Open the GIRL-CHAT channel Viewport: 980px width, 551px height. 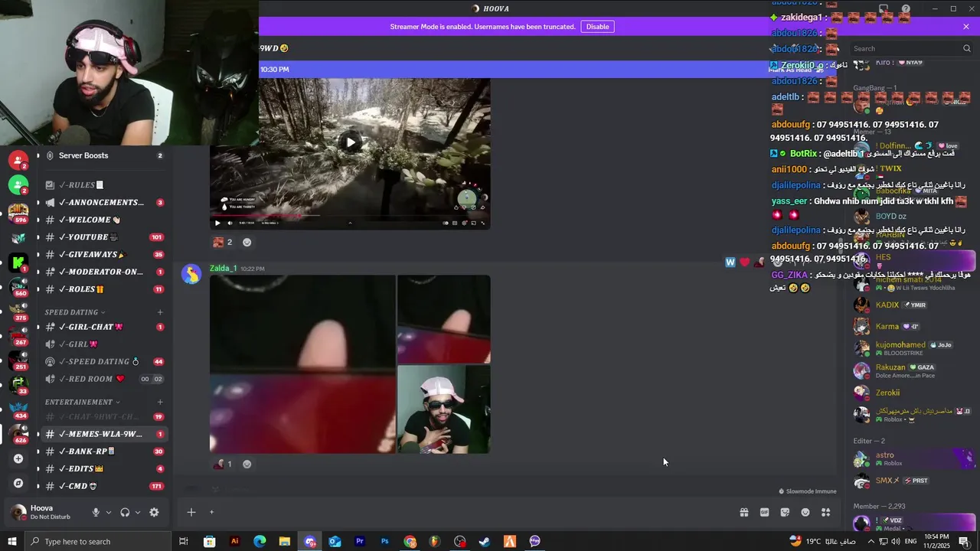(103, 327)
